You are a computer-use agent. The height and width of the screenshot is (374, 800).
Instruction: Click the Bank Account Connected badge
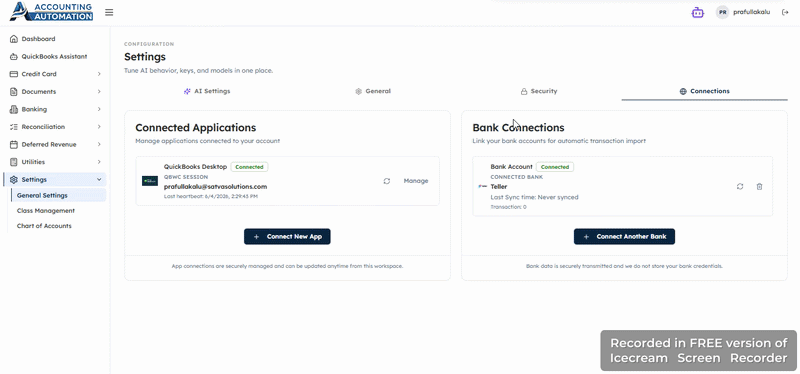555,167
